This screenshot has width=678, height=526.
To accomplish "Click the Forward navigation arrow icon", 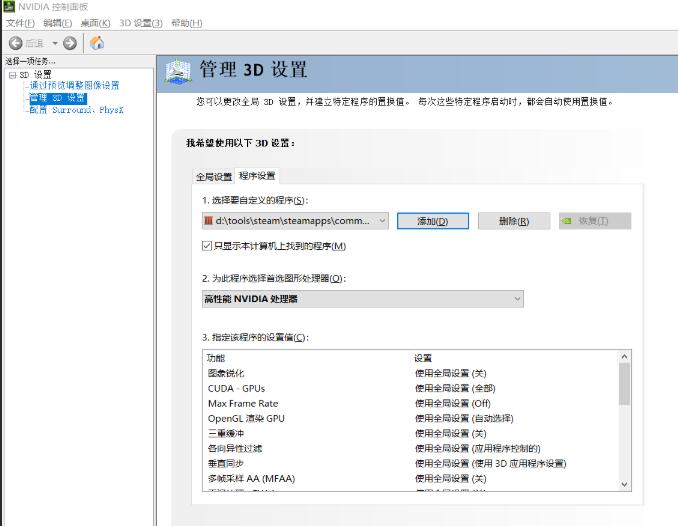I will [x=69, y=43].
